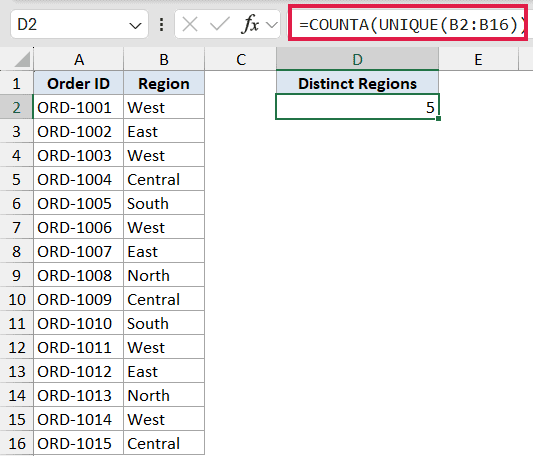Select cell ORD-1005
The height and width of the screenshot is (456, 533).
(79, 203)
